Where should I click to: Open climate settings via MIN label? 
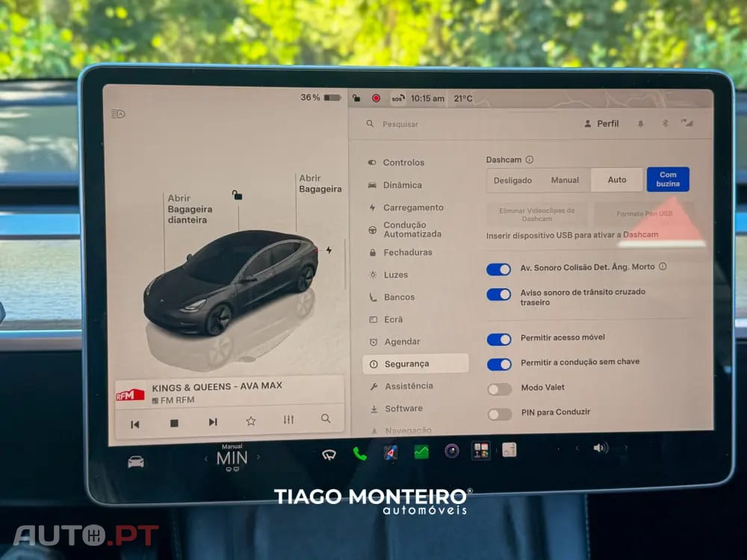click(x=232, y=458)
